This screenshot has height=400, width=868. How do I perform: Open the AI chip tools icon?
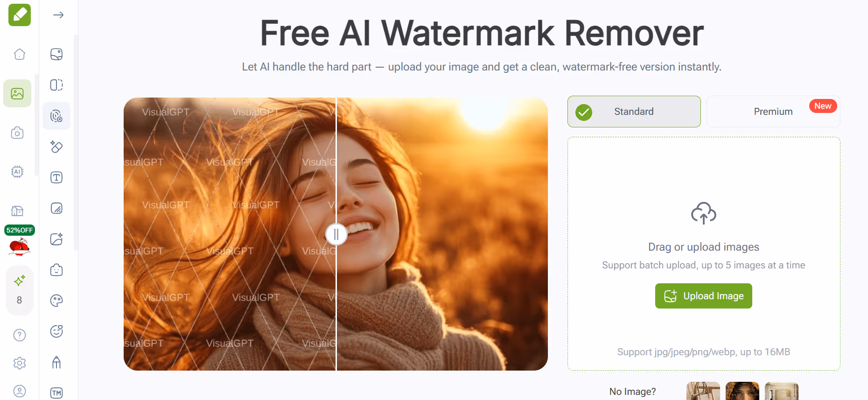point(17,172)
